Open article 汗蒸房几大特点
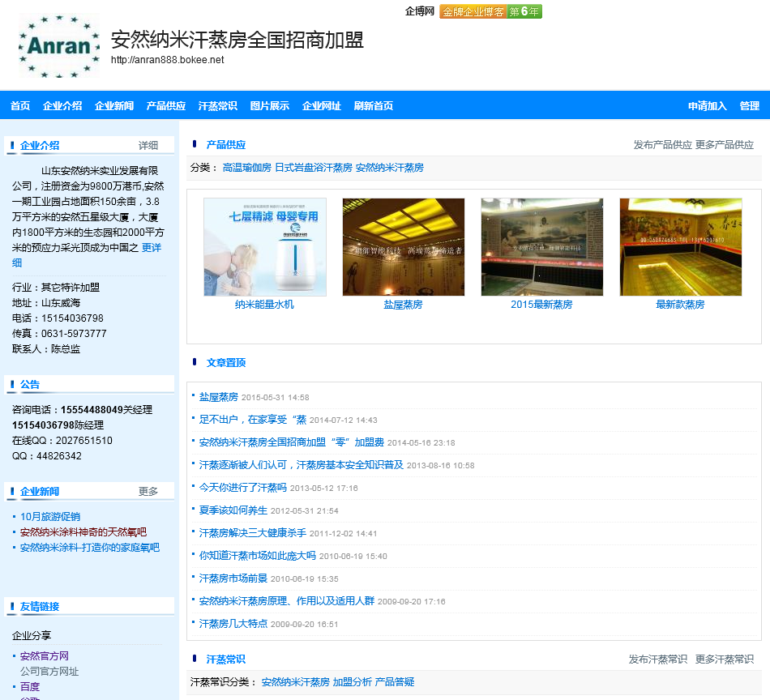 click(233, 623)
